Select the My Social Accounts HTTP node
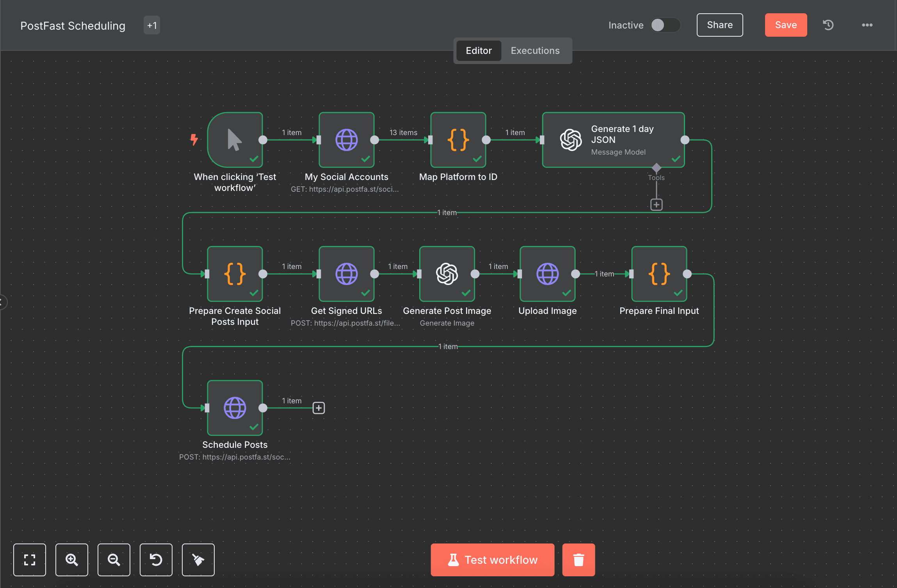 [x=346, y=140]
